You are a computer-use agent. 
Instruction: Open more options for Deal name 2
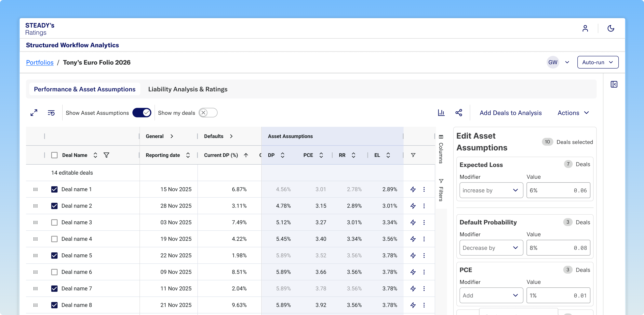(x=424, y=206)
